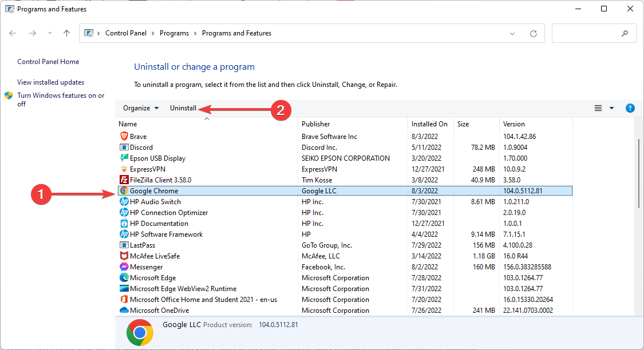Screen dimensions: 644x350
Task: Go to Control Panel breadcrumb
Action: [x=126, y=33]
